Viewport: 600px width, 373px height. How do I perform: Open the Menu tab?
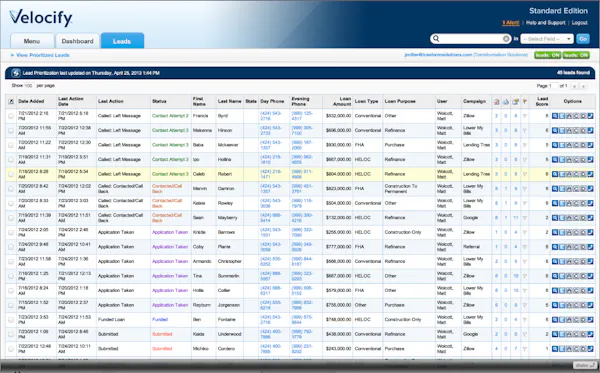32,41
